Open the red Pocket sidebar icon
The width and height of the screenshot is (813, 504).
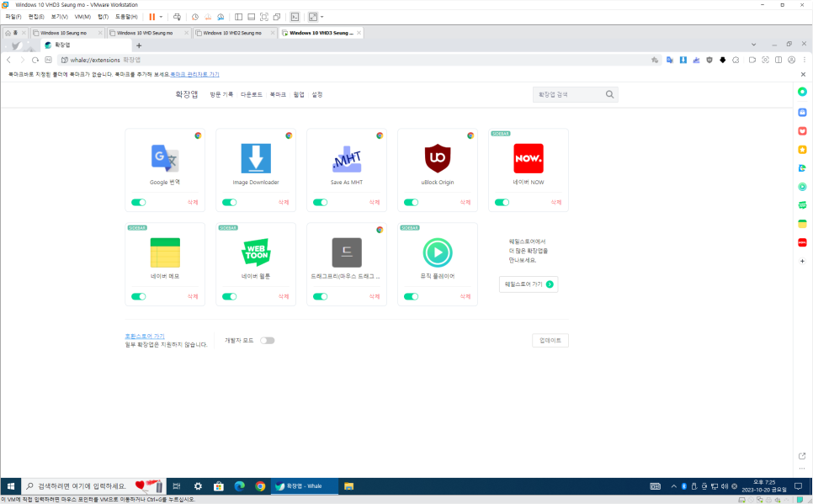[802, 130]
